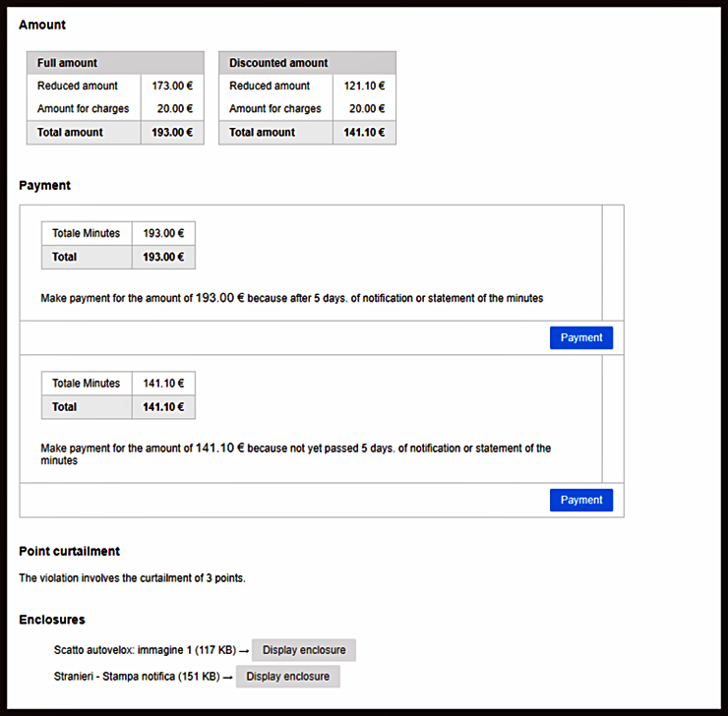Image resolution: width=728 pixels, height=716 pixels.
Task: Click the bold Total 141.10 € payment cell
Action: pyautogui.click(x=163, y=407)
